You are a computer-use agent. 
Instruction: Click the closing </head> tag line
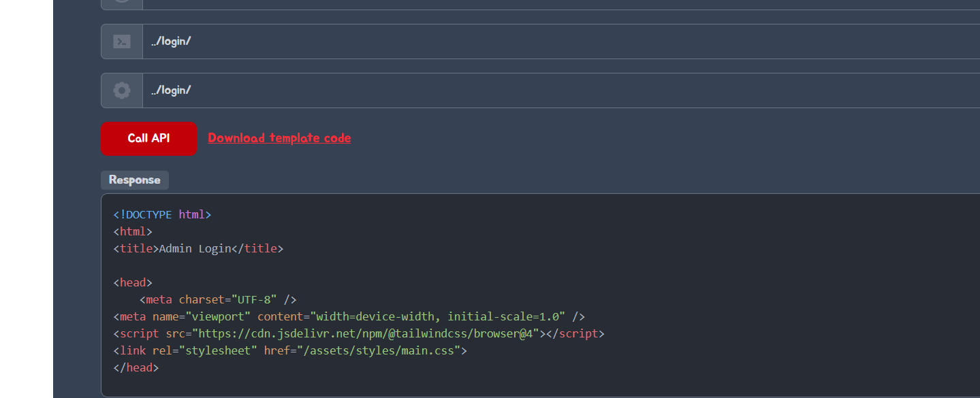pos(136,367)
